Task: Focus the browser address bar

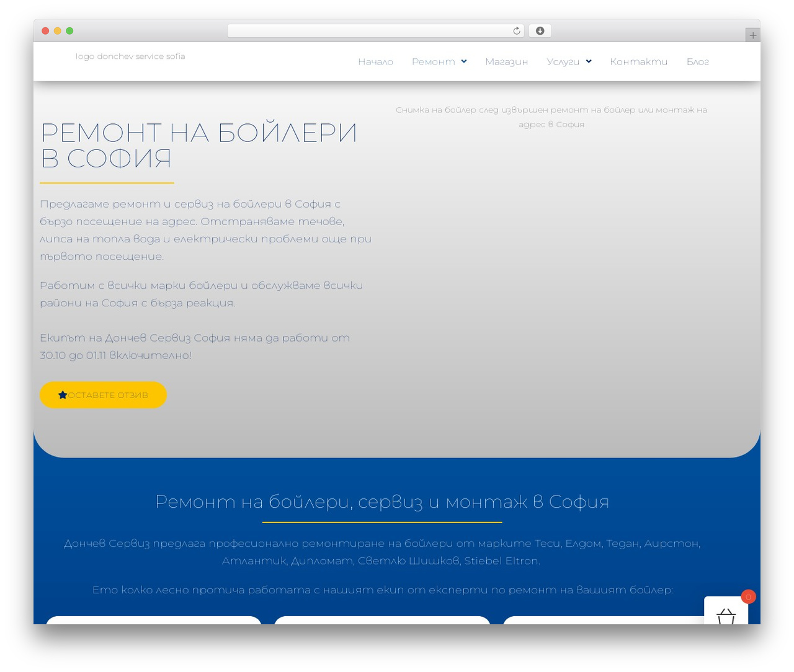Action: coord(376,31)
